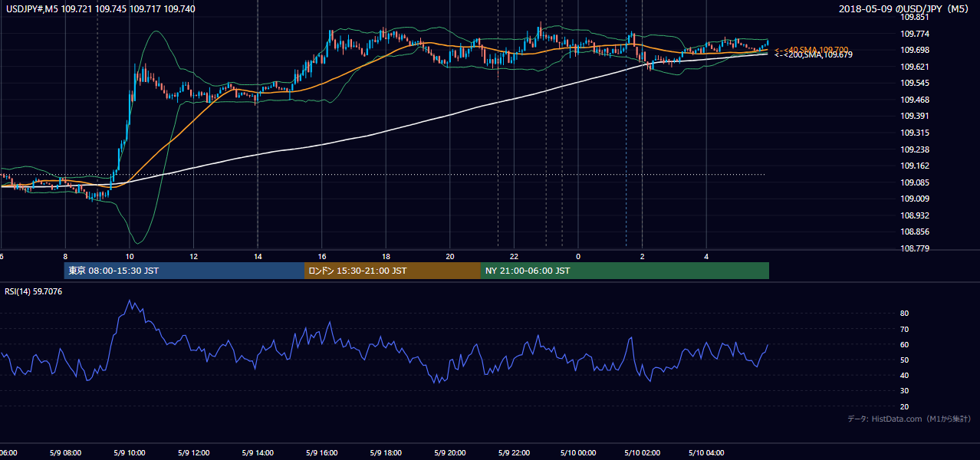Image resolution: width=980 pixels, height=460 pixels.
Task: Click the '5/10 00:00' bottom date label
Action: (x=578, y=452)
